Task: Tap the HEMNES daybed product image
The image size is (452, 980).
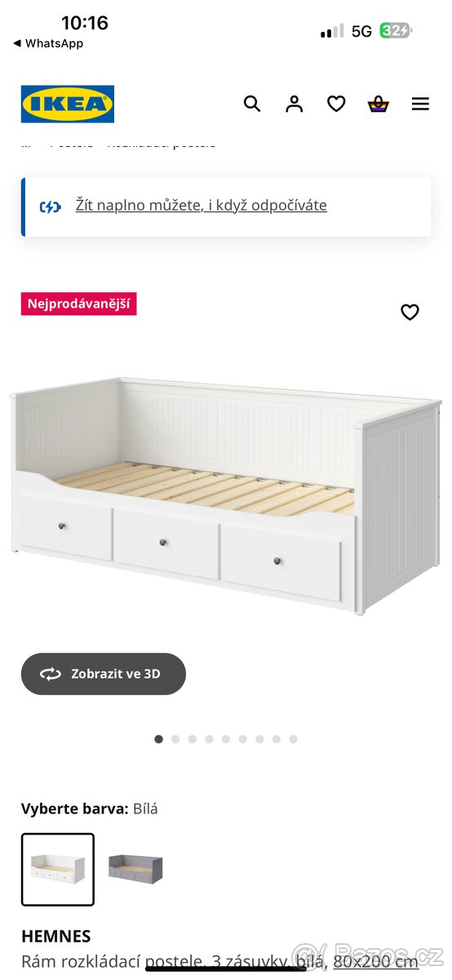Action: pos(226,494)
